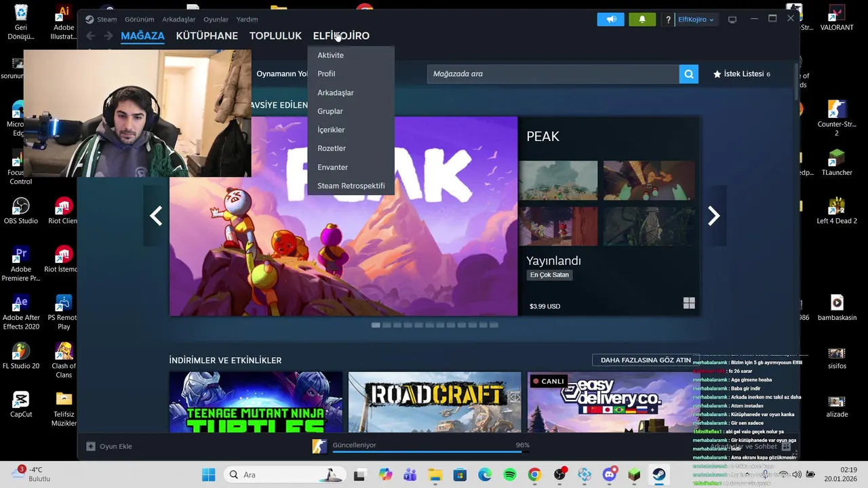
Task: Switch Steam to Big Picture mode icon
Action: tap(732, 20)
